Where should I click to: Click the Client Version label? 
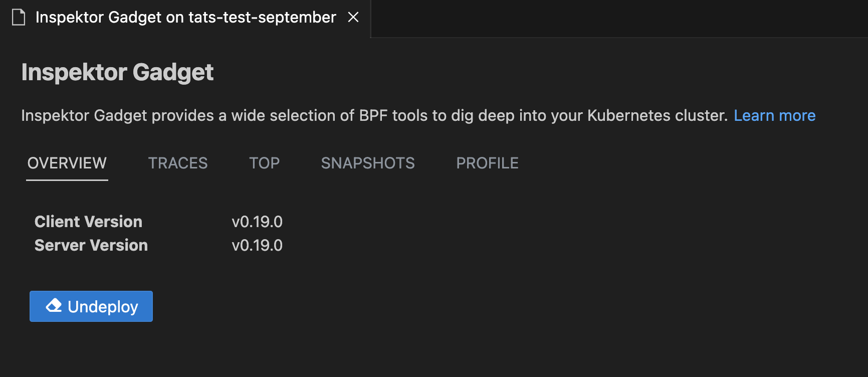[88, 222]
